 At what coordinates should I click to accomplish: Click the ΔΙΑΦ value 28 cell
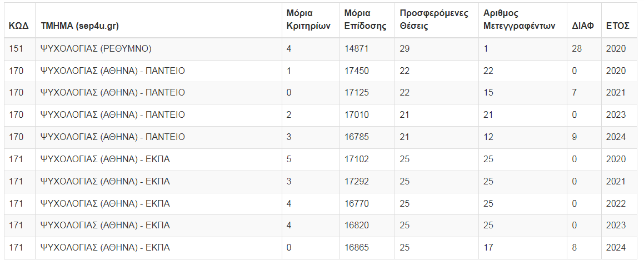577,49
